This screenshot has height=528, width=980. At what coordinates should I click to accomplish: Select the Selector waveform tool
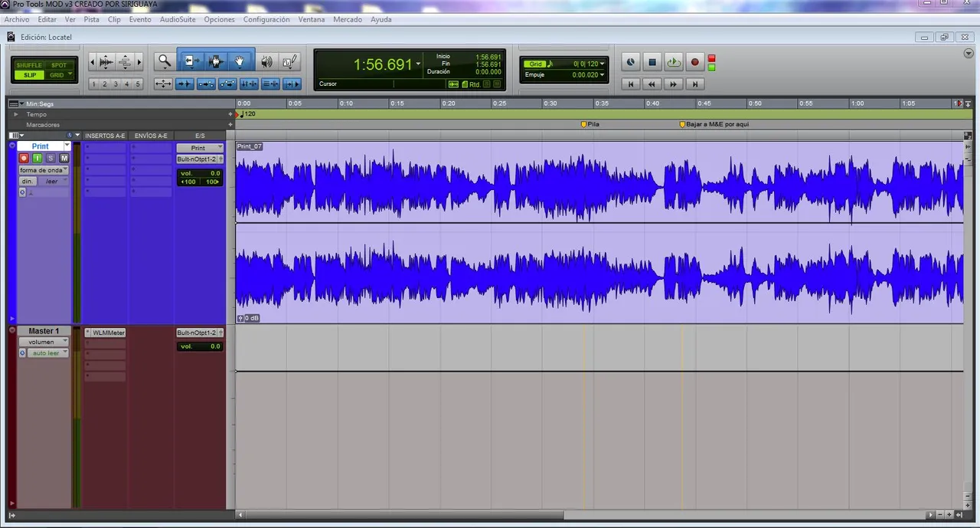215,61
